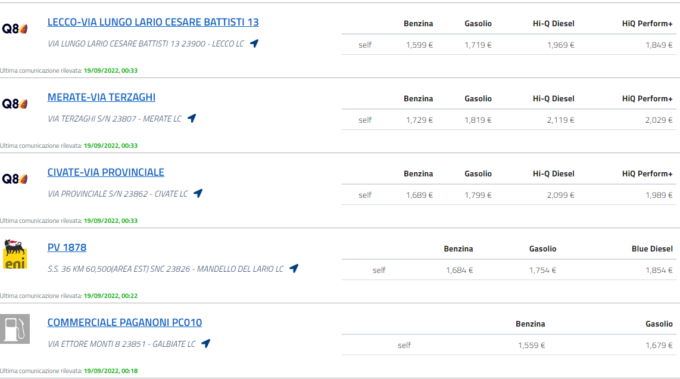Open LECCO-VIA LUNGO LARIO CESARE BATTISTI 13 link

[153, 22]
